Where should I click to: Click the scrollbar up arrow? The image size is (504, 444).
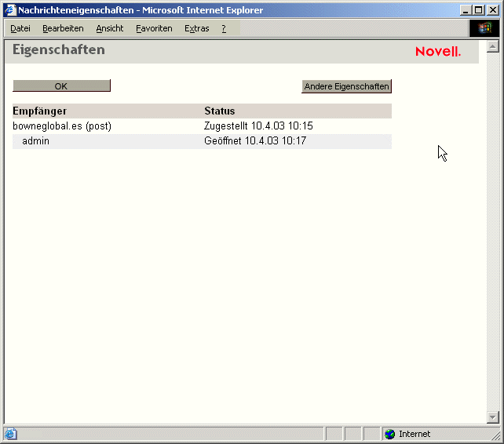coord(492,46)
